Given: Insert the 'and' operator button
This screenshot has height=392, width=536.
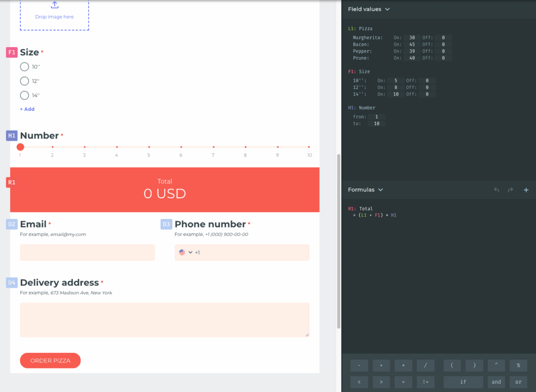Looking at the screenshot, I should pos(496,382).
